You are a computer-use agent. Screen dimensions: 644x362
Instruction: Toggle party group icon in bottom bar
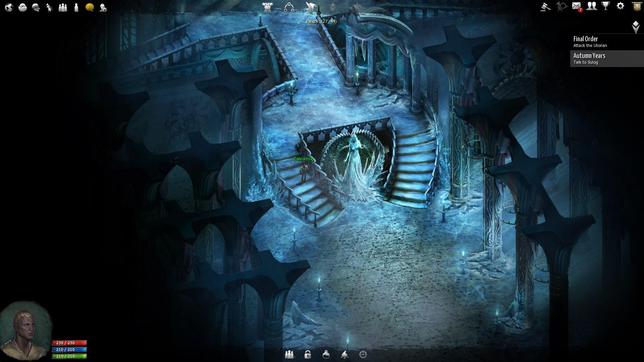pos(289,355)
